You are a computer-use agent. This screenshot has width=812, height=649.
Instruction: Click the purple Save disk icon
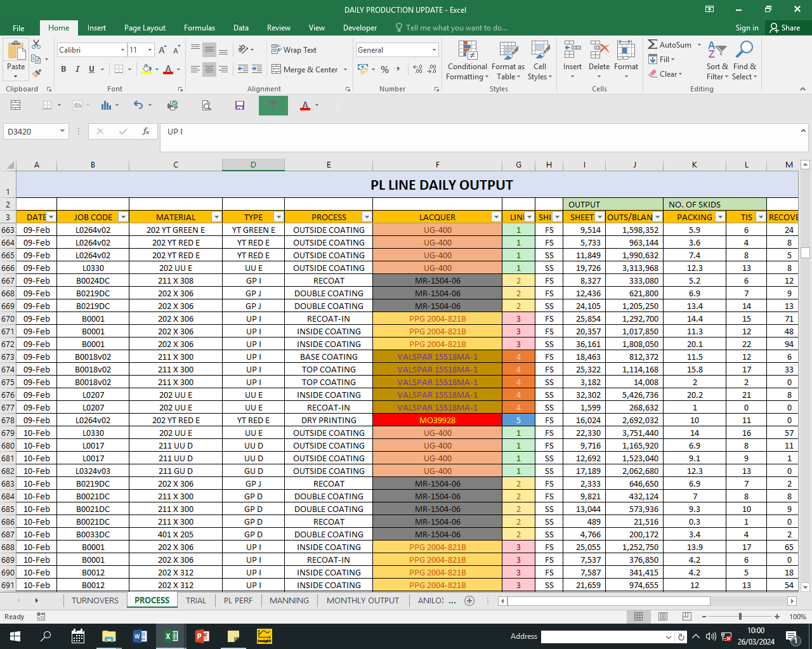tap(240, 105)
